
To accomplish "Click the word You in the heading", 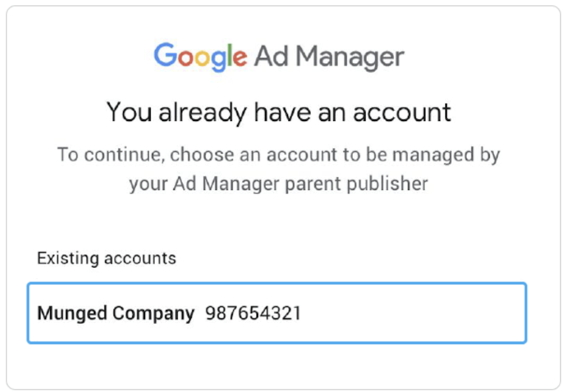I will [x=129, y=112].
